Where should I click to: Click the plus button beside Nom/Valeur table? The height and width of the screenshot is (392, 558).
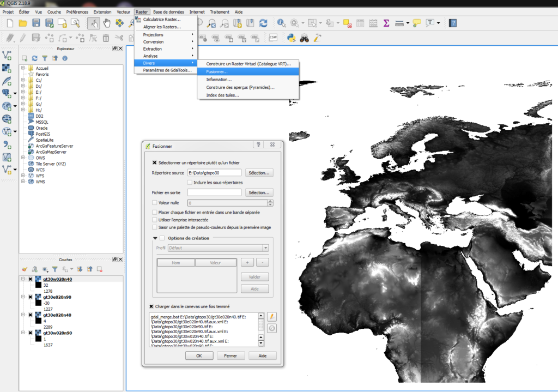coord(247,262)
